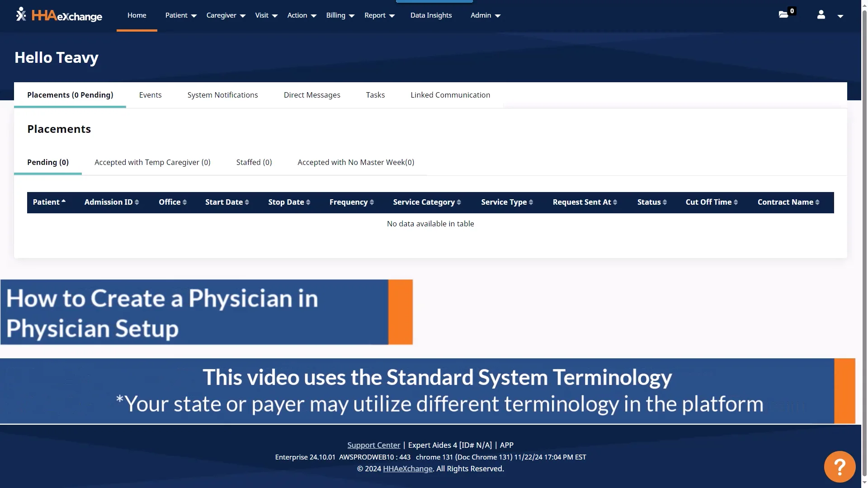The width and height of the screenshot is (868, 488).
Task: Expand the Admin menu dropdown
Action: [x=485, y=15]
